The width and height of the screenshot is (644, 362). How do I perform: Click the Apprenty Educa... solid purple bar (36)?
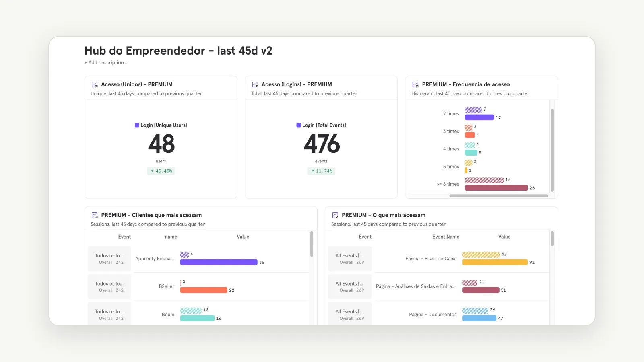click(219, 262)
